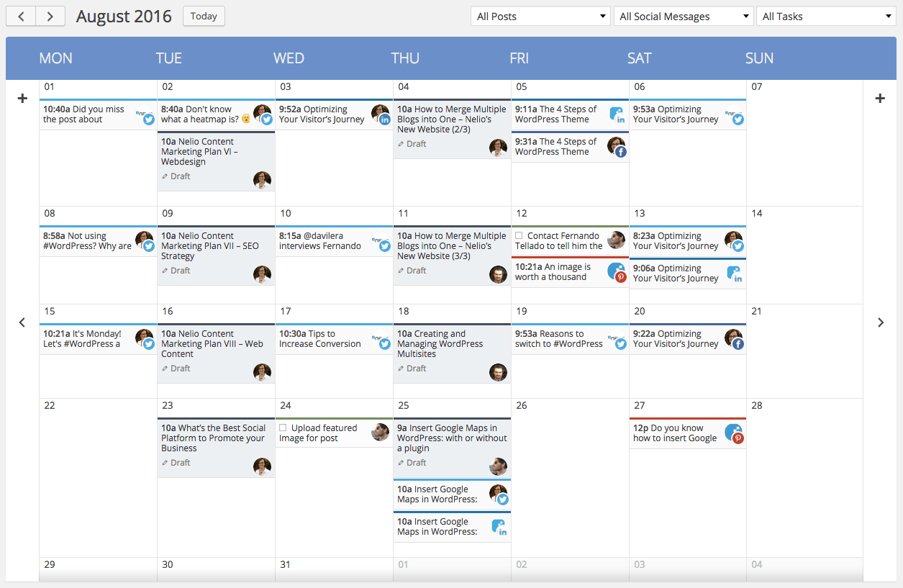Open the All Social Messages dropdown
Viewport: 903px width, 588px height.
[684, 17]
